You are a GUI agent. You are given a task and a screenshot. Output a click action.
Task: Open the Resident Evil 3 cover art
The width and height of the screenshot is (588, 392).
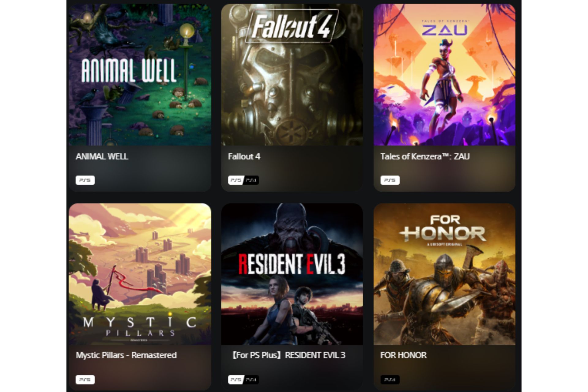292,274
